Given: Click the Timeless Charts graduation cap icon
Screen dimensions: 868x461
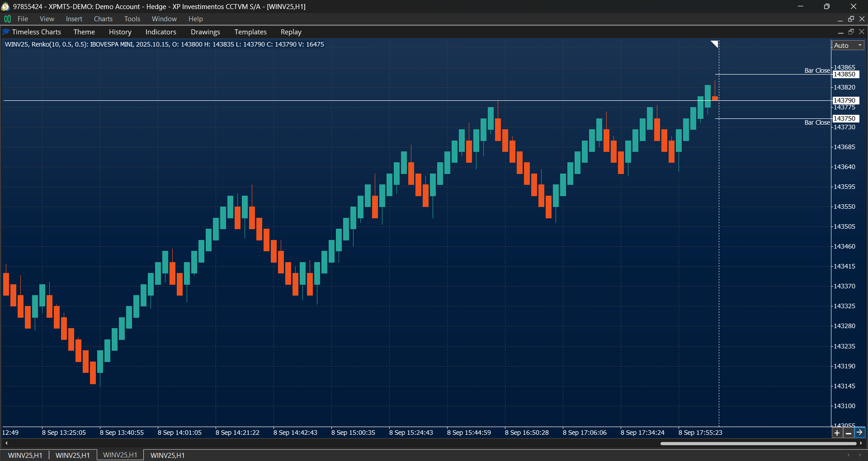Looking at the screenshot, I should [6, 32].
